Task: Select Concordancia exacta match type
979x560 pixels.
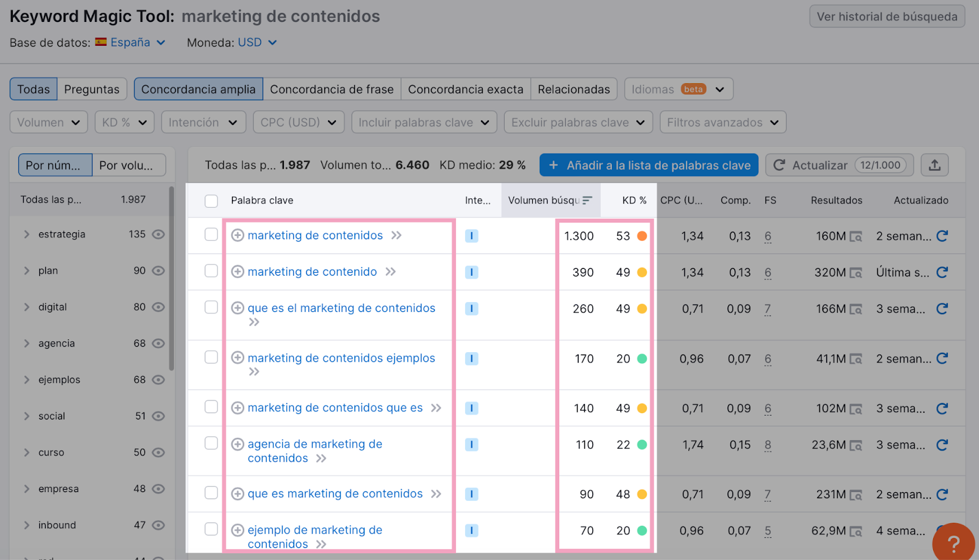Action: 466,89
